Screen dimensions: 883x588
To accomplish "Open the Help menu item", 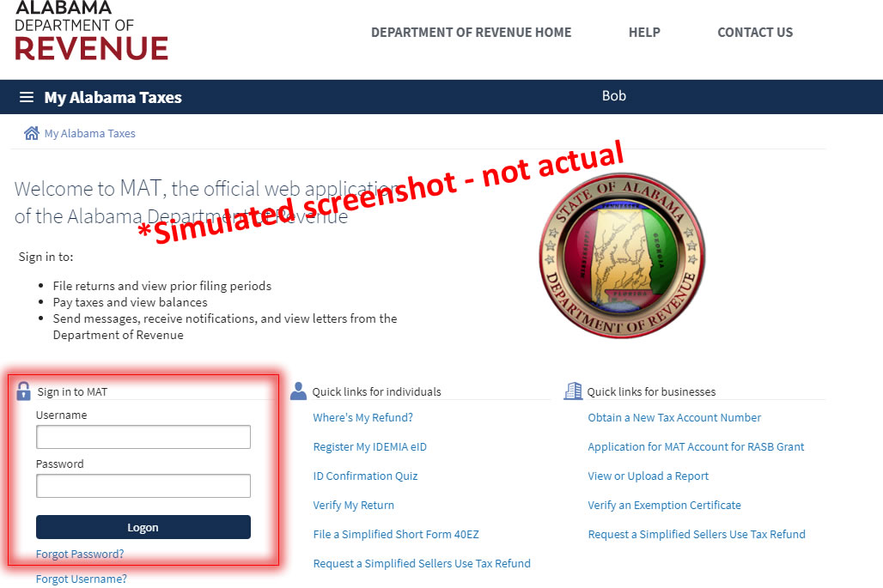I will [x=644, y=33].
